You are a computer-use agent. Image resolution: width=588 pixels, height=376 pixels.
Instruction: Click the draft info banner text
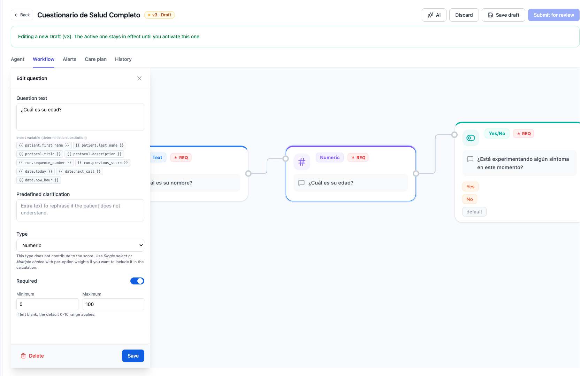point(109,37)
